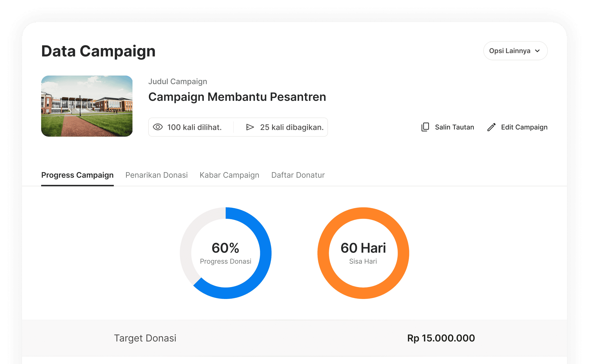Click Salin Tautan text link
Screen dimensions: 589x364
[x=454, y=127]
